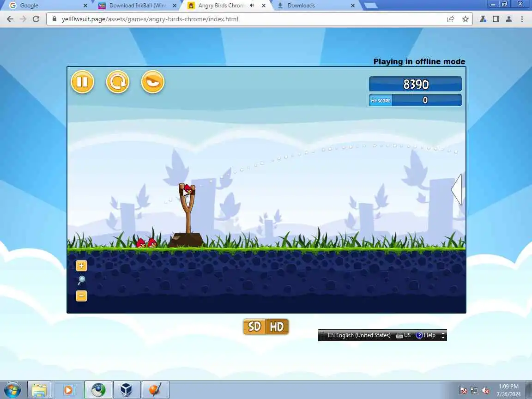The image size is (532, 399).
Task: Launch Windows Media Player from taskbar
Action: [x=68, y=390]
